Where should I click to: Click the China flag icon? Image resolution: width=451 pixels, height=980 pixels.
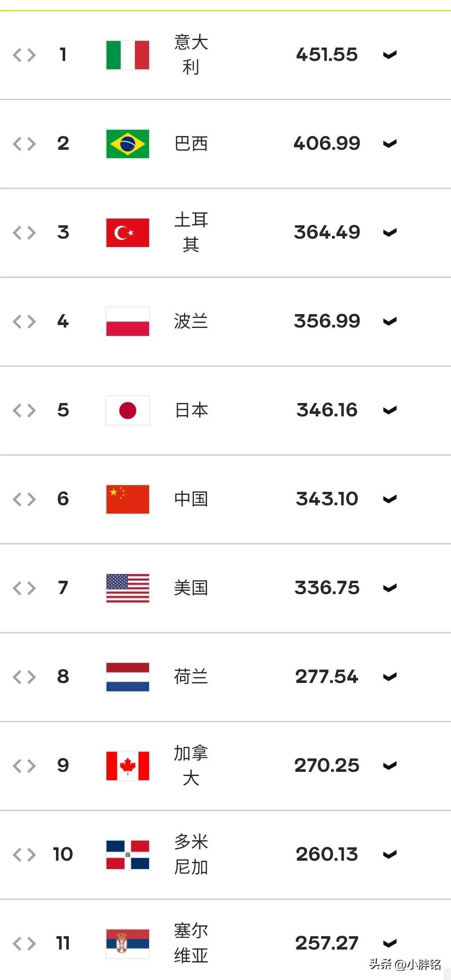point(128,499)
